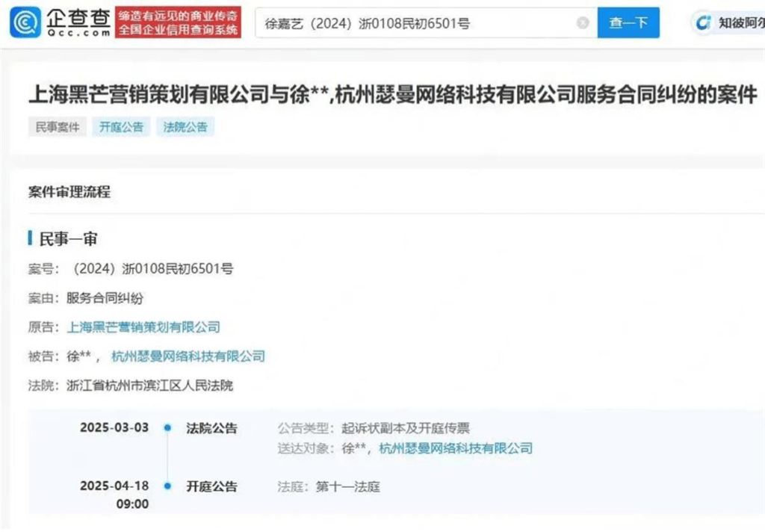
Task: Click the 开庭公告 label in the timeline
Action: coord(211,486)
